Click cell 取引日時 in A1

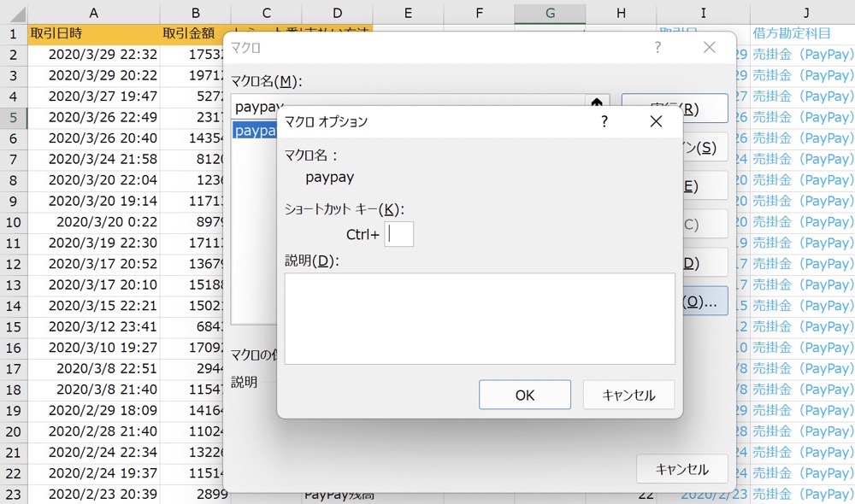tap(94, 34)
